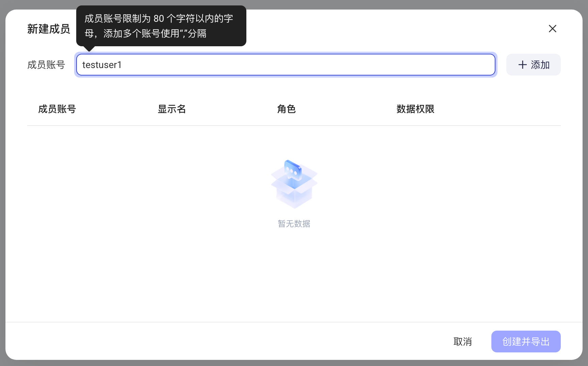Click the 暂无数据 empty state text
This screenshot has height=366, width=588.
click(294, 223)
